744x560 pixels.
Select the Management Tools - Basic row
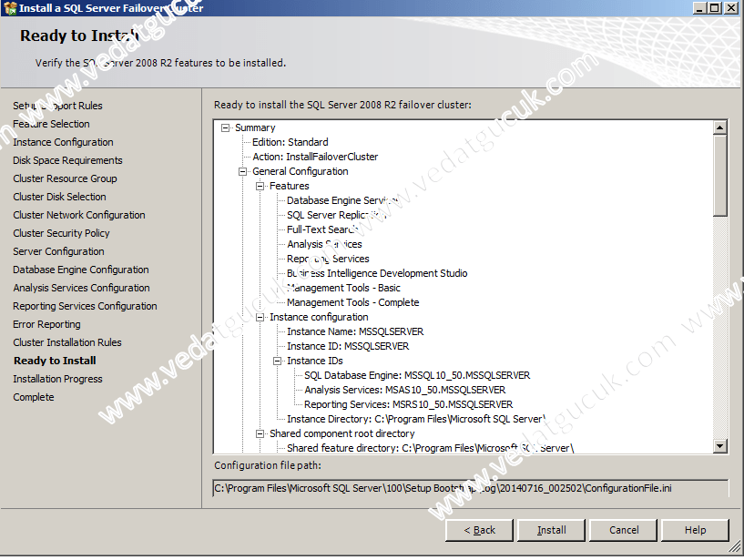[343, 288]
